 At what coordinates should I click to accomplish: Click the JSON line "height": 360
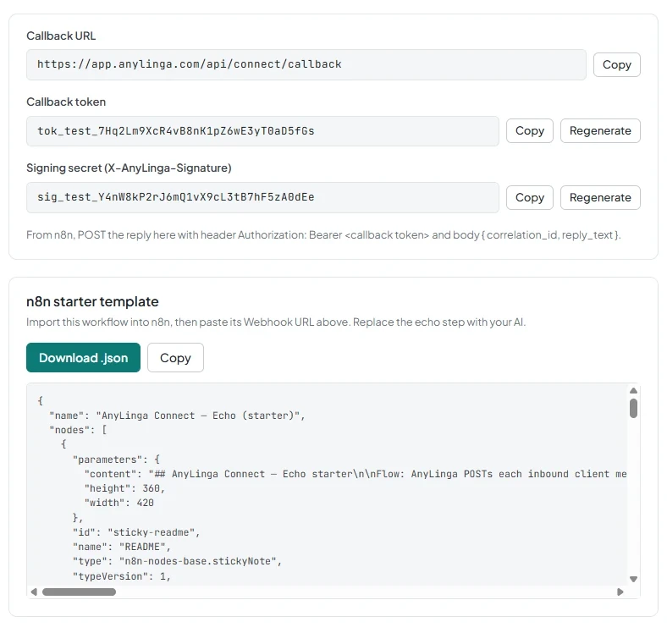pos(124,488)
